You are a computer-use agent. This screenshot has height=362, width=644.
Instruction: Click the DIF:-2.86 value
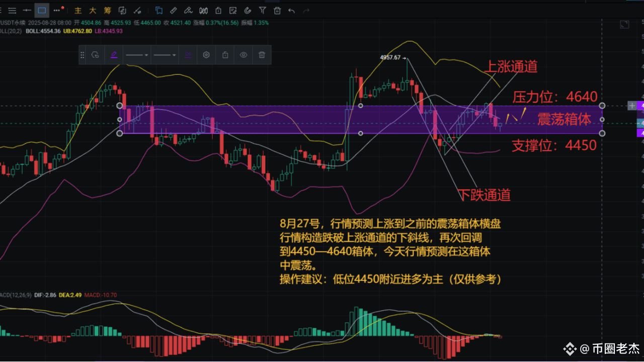(45, 295)
